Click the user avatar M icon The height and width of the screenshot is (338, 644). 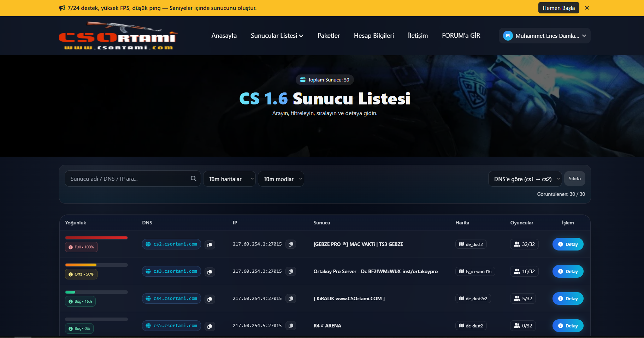pos(508,36)
